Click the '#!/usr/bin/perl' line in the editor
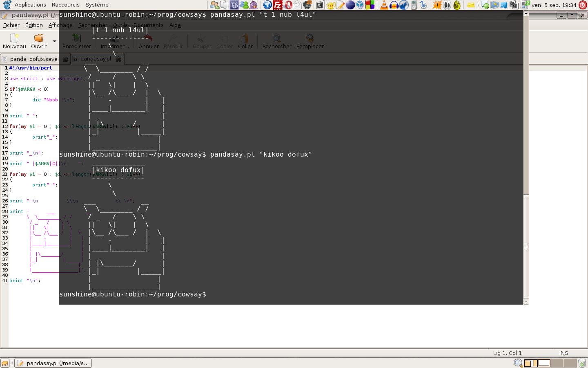Screen dimensions: 588x368 31,68
